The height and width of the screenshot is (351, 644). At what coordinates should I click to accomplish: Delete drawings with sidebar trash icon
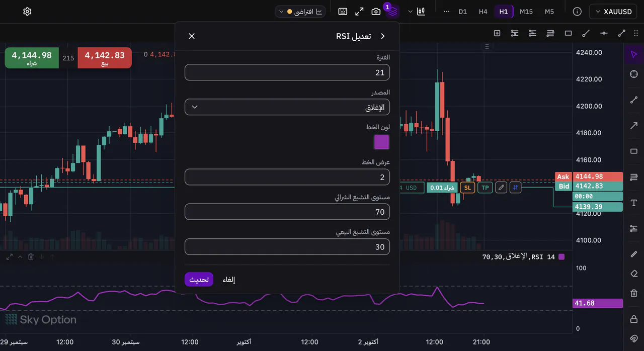pyautogui.click(x=634, y=293)
